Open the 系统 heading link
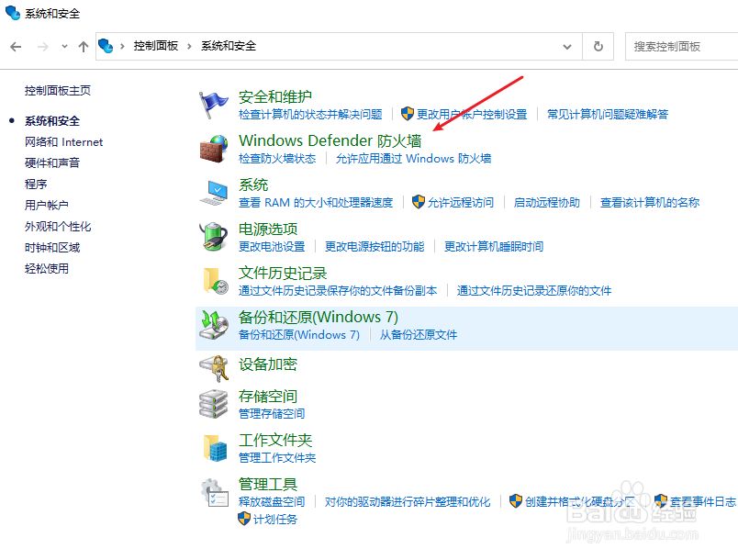This screenshot has height=560, width=738. [x=253, y=185]
